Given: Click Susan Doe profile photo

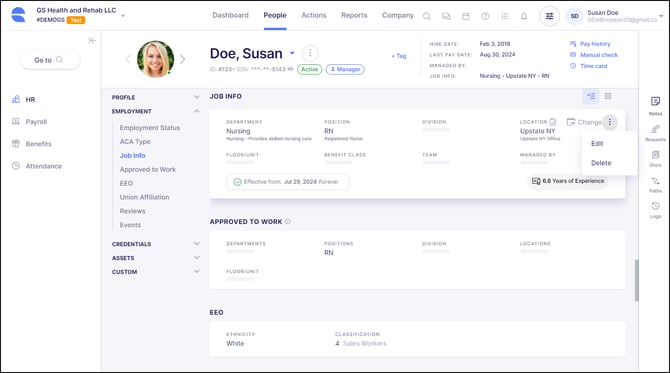Looking at the screenshot, I should pyautogui.click(x=156, y=59).
